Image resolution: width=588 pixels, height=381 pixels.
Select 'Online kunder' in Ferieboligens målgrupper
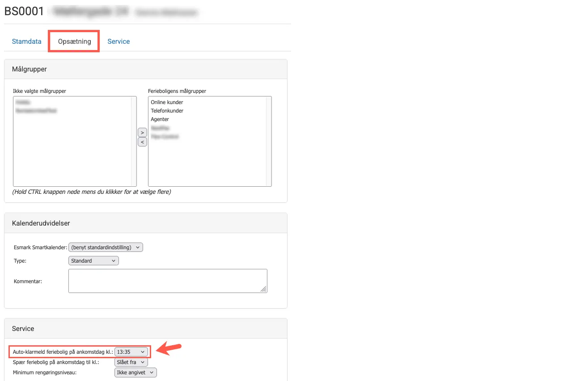pyautogui.click(x=167, y=102)
